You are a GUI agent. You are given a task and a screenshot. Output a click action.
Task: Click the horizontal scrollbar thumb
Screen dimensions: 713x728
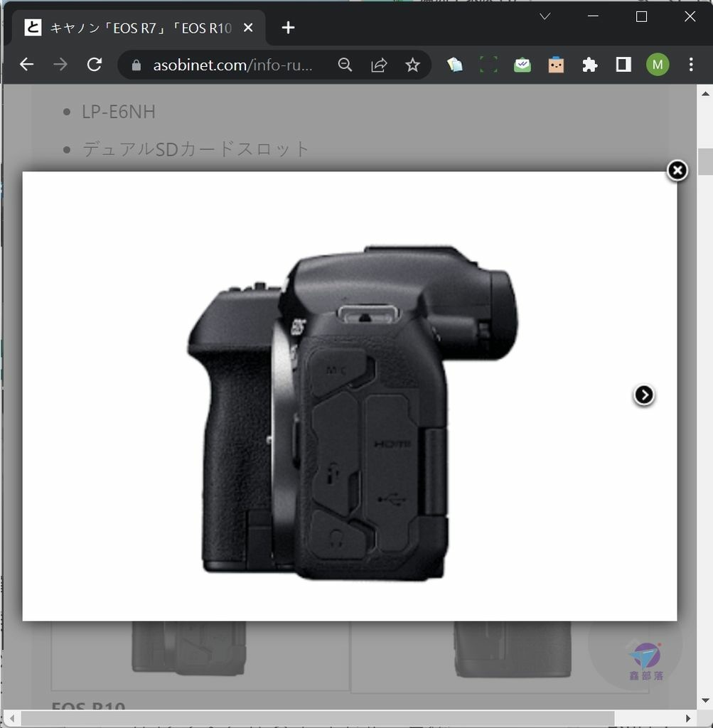pyautogui.click(x=318, y=719)
